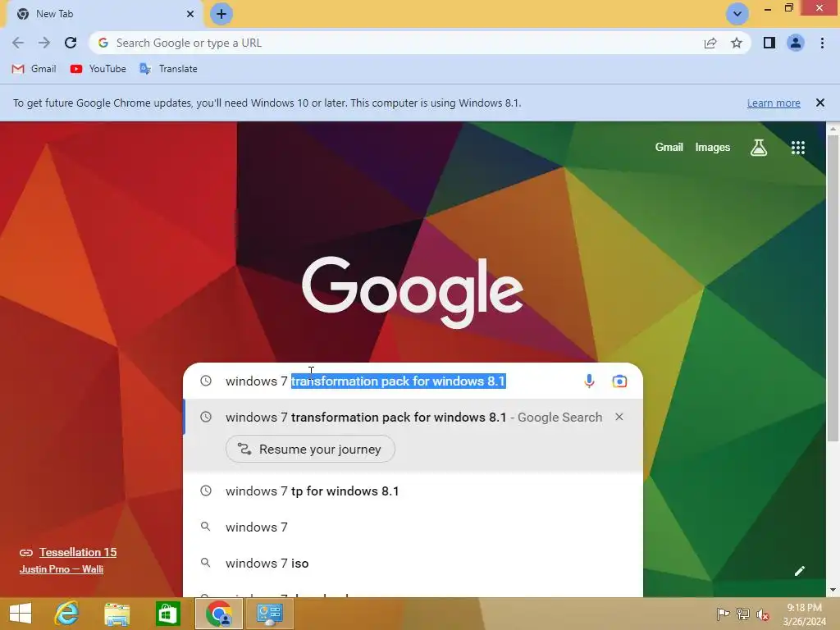The height and width of the screenshot is (630, 840).
Task: Click the Google search box text
Action: pos(365,381)
